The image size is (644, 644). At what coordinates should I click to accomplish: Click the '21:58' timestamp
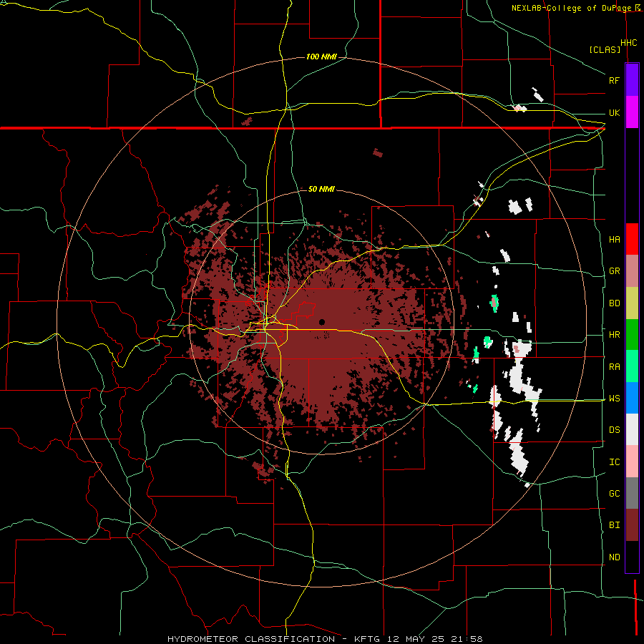pos(467,639)
